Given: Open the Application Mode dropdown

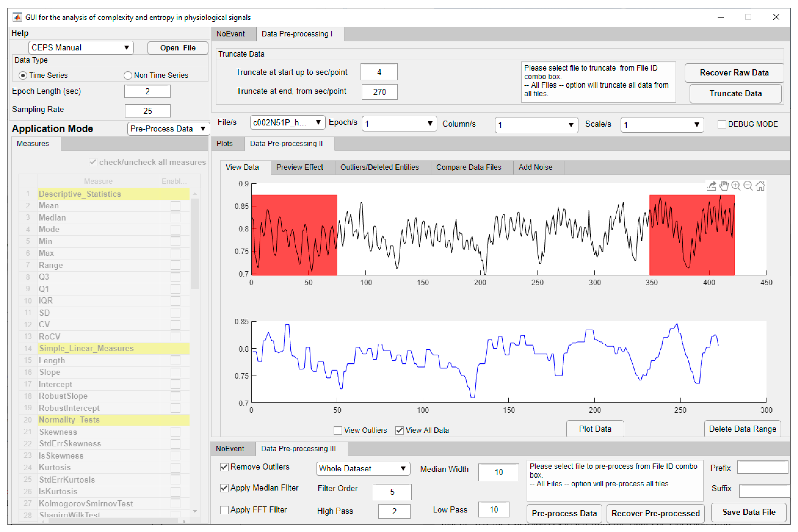Looking at the screenshot, I should [168, 129].
